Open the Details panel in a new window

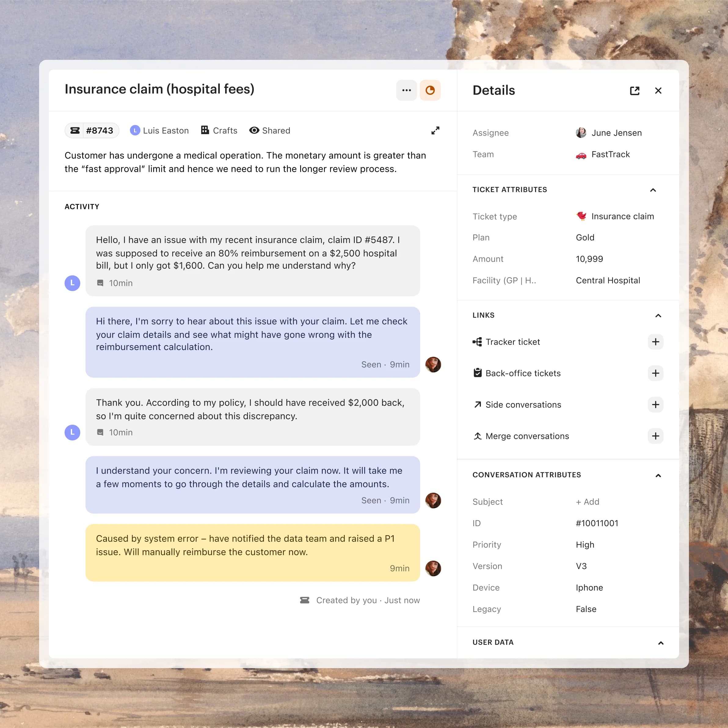pos(635,90)
